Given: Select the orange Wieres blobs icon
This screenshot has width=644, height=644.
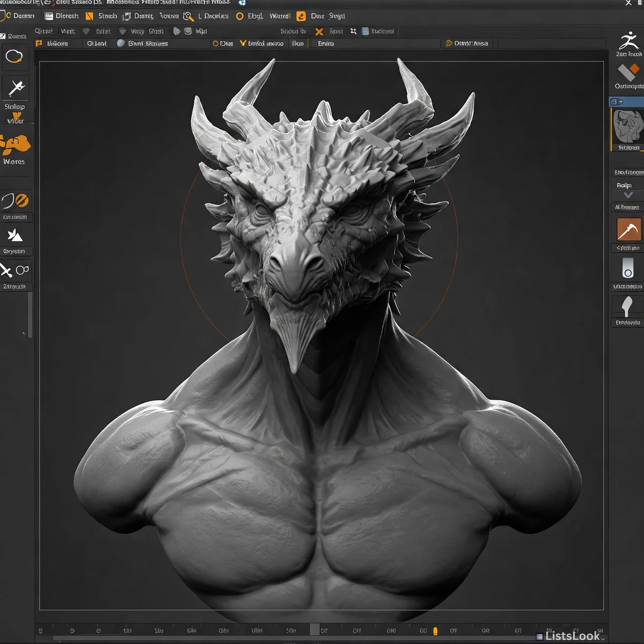Looking at the screenshot, I should coord(16,144).
